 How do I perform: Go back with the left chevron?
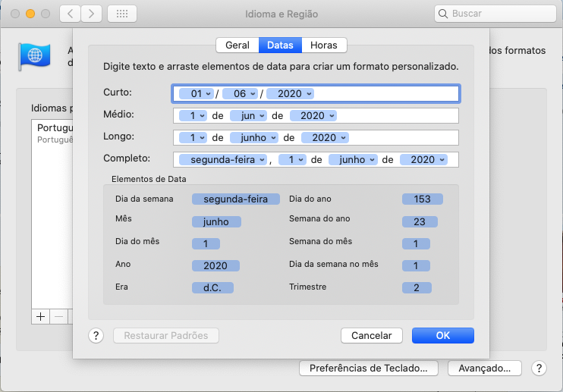click(71, 14)
